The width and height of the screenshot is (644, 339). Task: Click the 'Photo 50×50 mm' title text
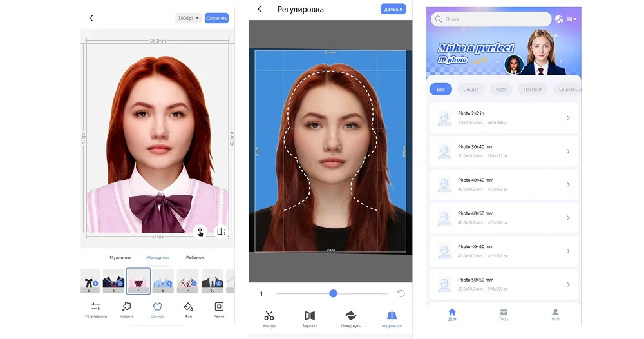tap(476, 280)
